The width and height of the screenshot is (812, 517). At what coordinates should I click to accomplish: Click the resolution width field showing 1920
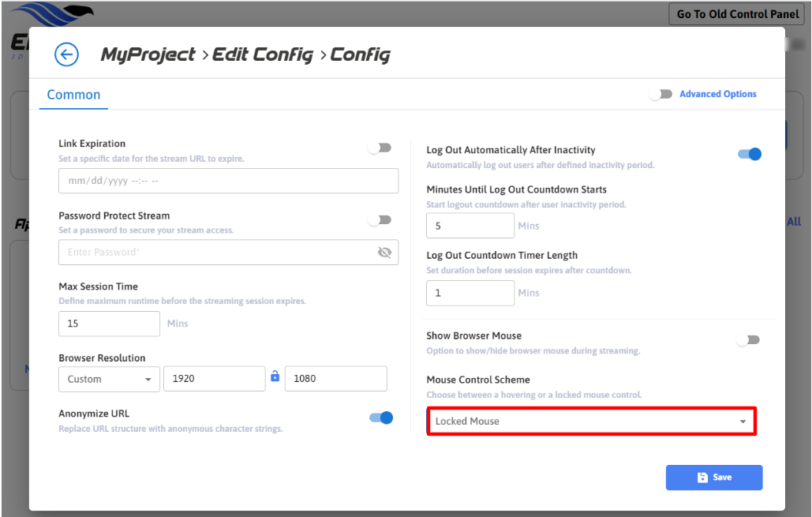click(214, 379)
